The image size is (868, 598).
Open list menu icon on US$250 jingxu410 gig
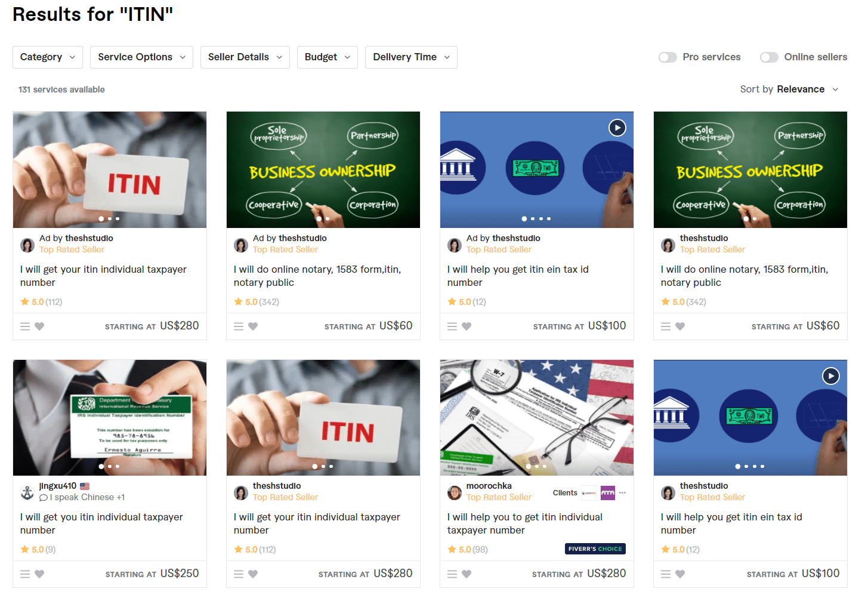coord(25,574)
